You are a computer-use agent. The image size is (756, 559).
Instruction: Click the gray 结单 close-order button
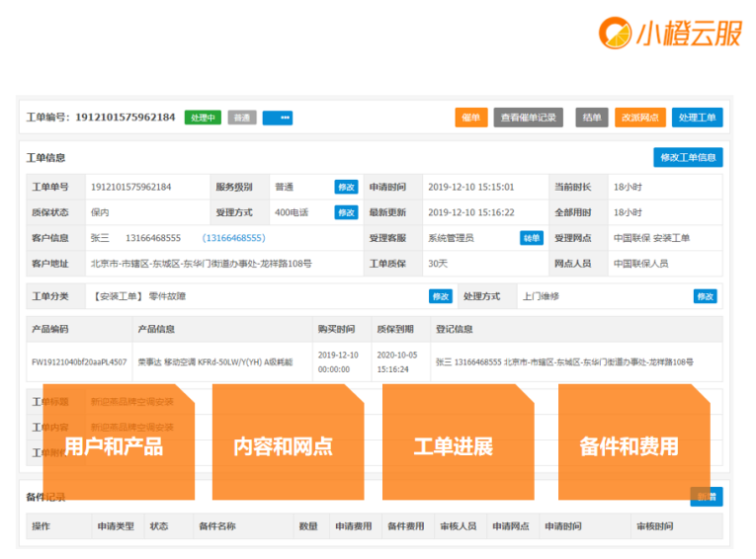point(592,118)
